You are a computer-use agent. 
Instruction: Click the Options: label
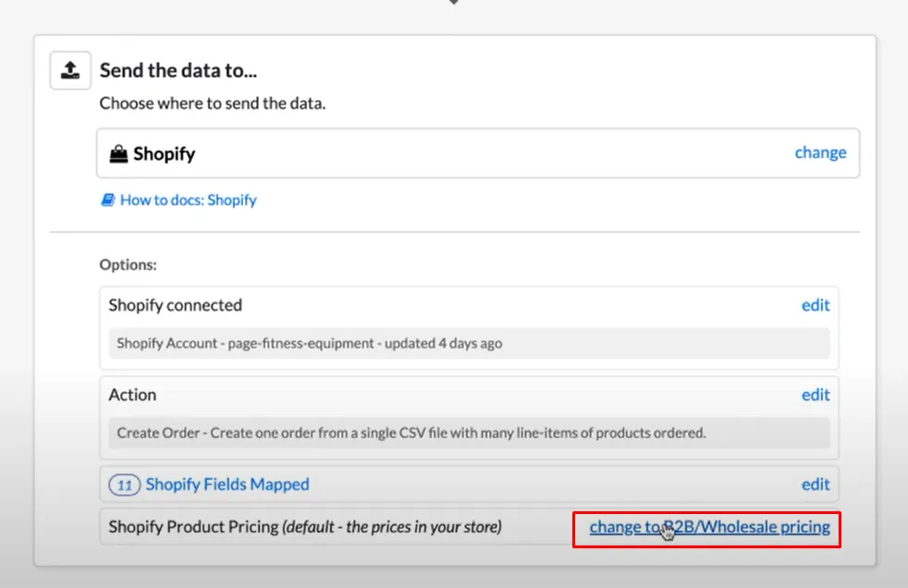click(128, 264)
